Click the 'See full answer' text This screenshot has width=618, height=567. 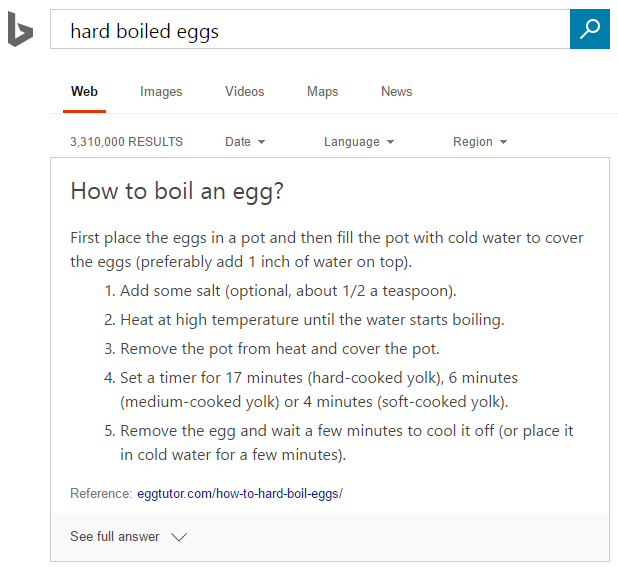click(115, 537)
